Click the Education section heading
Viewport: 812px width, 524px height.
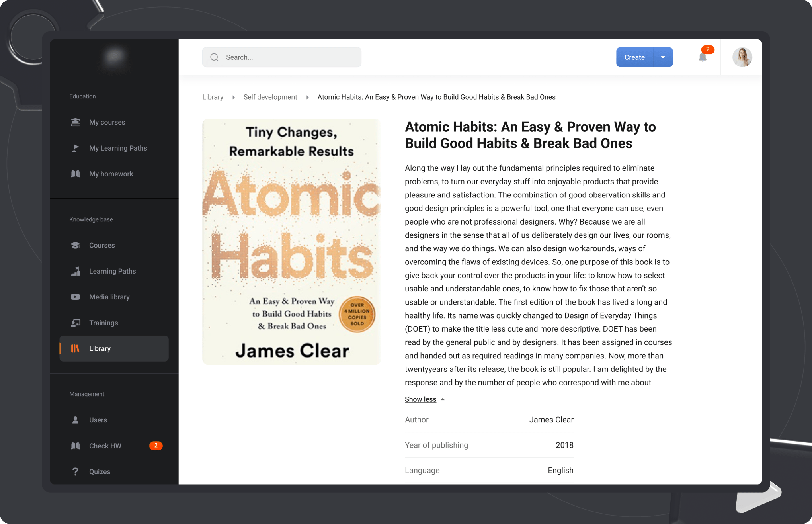point(82,96)
